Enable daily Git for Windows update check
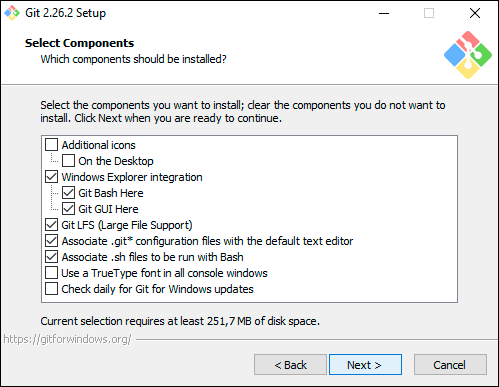This screenshot has height=387, width=499. (51, 289)
